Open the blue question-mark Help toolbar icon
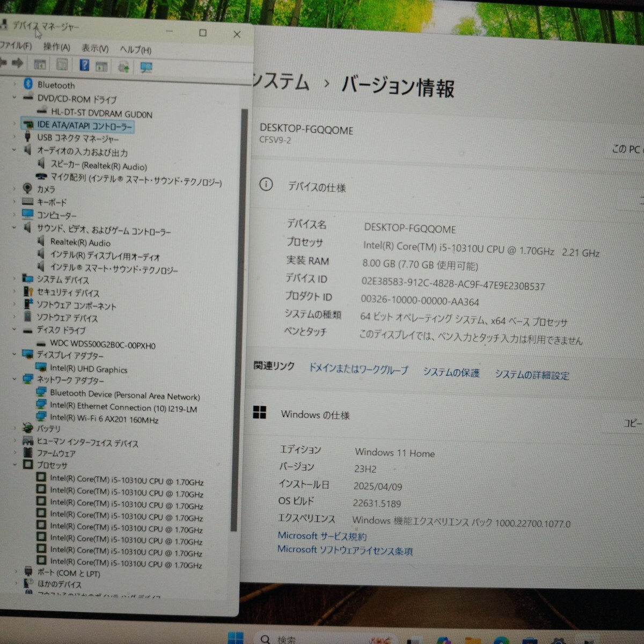This screenshot has width=644, height=644. [84, 65]
